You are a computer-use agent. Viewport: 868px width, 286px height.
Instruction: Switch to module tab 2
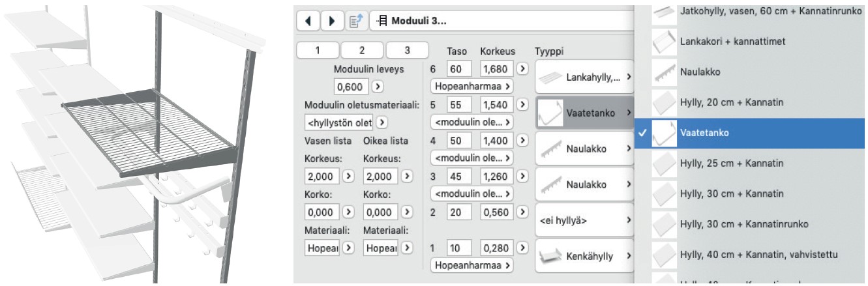point(362,50)
